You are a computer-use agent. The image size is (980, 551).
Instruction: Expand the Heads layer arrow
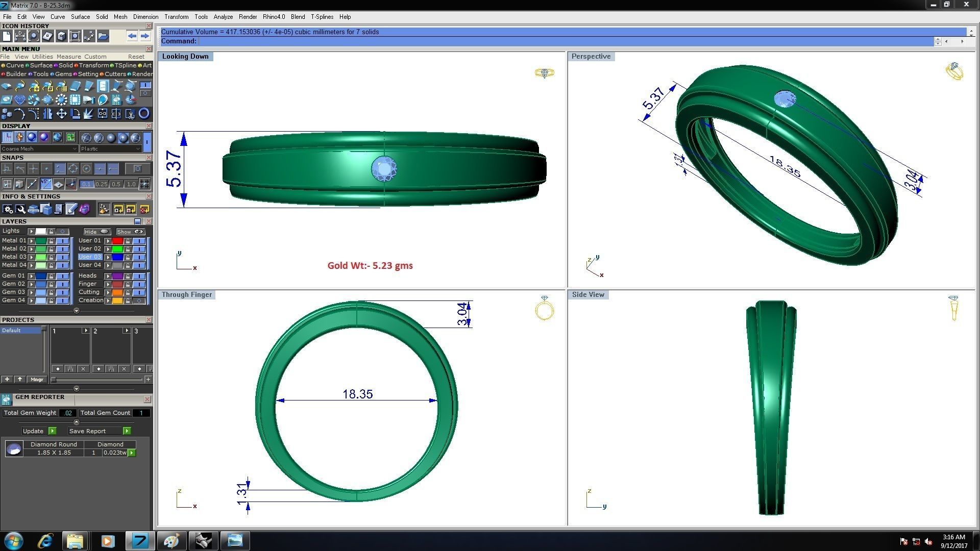[x=108, y=276]
